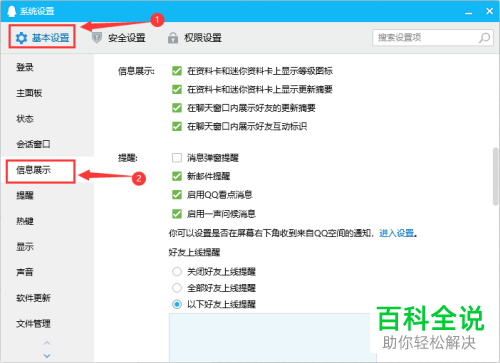The height and width of the screenshot is (363, 500).
Task: Uncheck 在聊天窗口内展示好友的更新摘要
Action: (177, 108)
